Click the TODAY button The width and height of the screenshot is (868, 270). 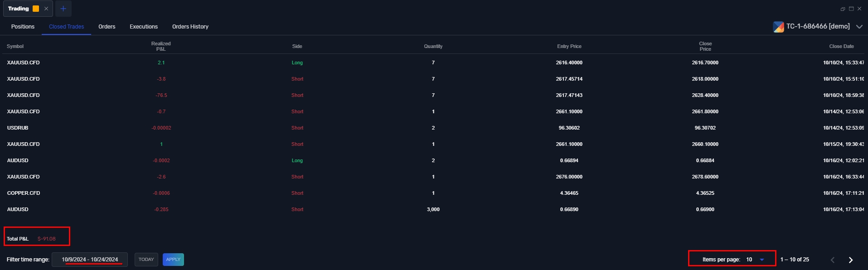[x=146, y=260]
